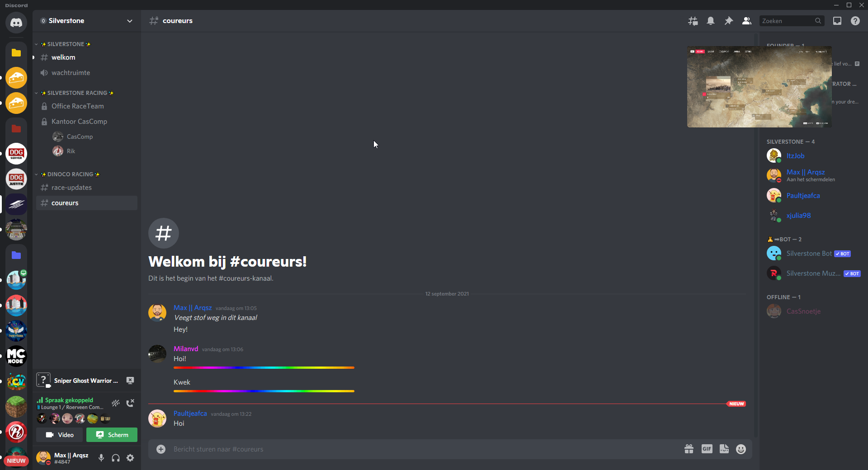Toggle the member list visibility
The width and height of the screenshot is (868, 470).
tap(747, 21)
